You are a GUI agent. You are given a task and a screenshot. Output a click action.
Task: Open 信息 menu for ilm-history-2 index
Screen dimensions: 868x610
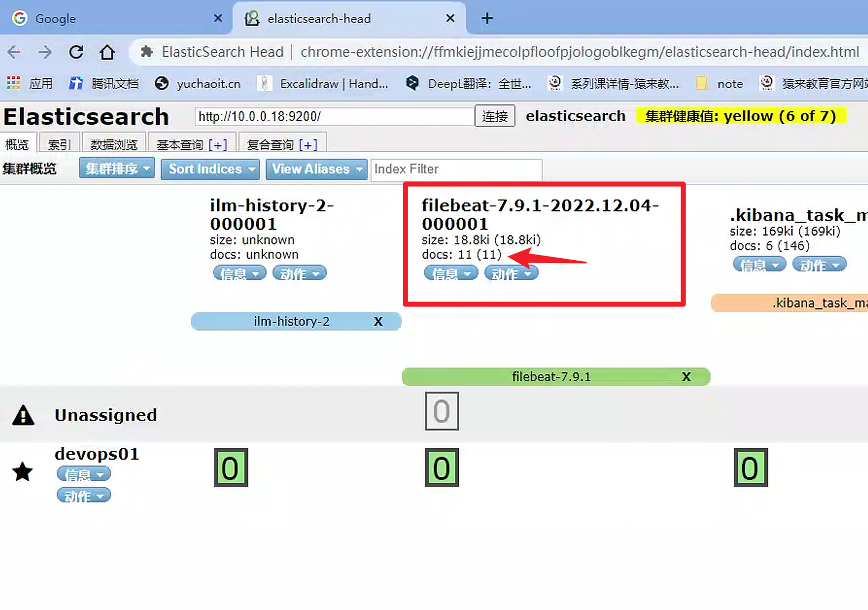tap(239, 274)
